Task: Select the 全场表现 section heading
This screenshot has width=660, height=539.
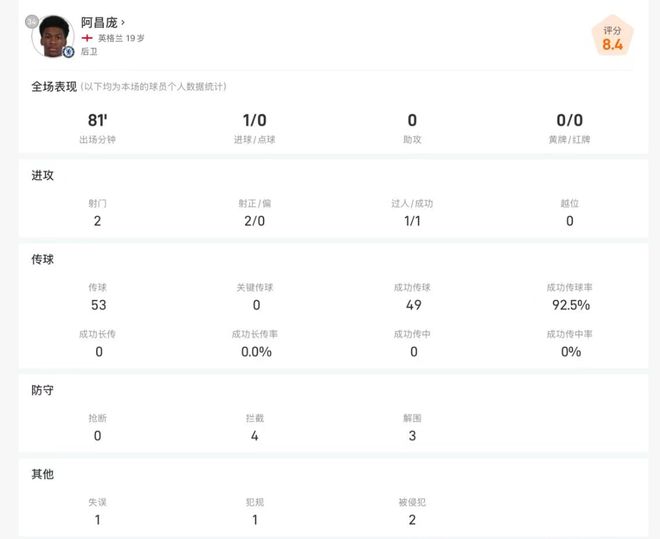Action: click(x=53, y=87)
